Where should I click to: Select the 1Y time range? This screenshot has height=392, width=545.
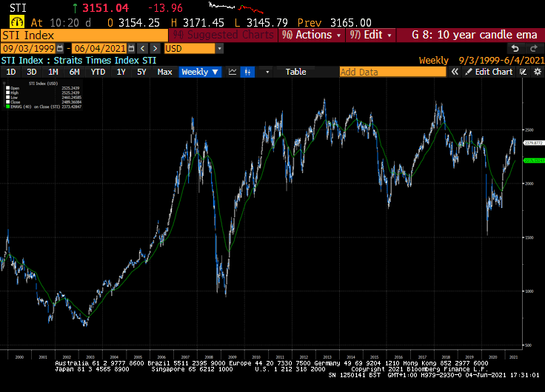coord(121,72)
